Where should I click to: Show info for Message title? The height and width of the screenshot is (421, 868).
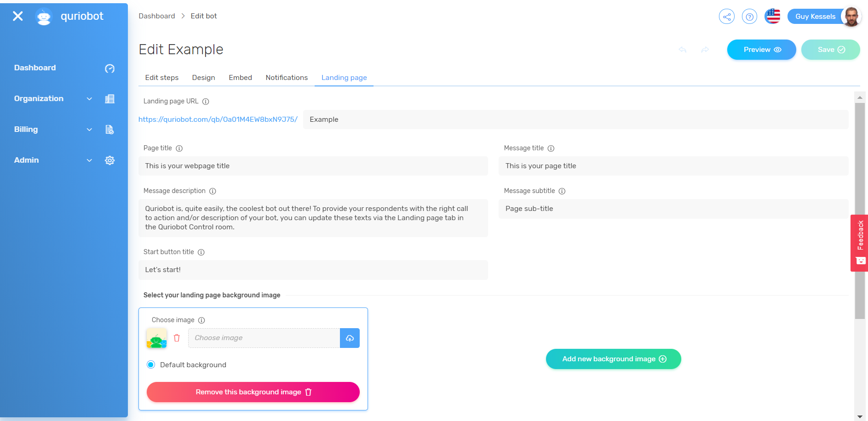551,148
